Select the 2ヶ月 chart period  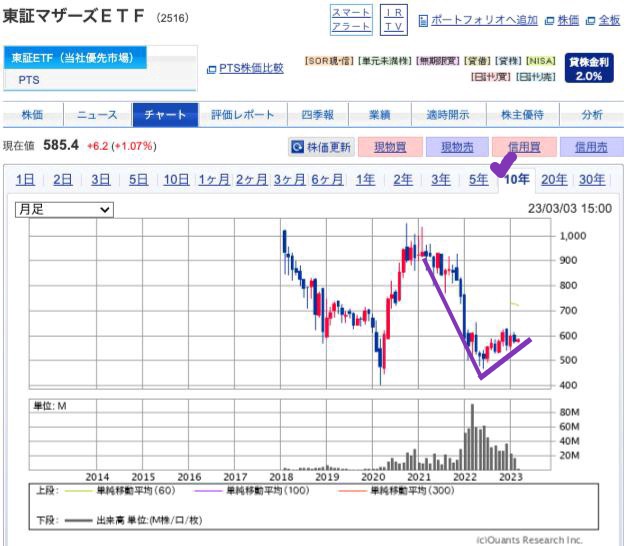tap(252, 180)
